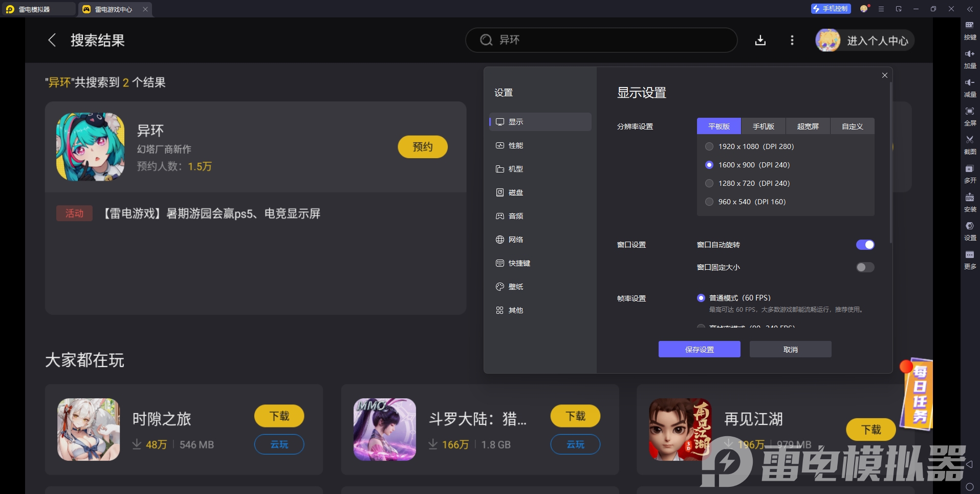The width and height of the screenshot is (980, 494).
Task: Focus the 异环 search input field
Action: (x=601, y=40)
